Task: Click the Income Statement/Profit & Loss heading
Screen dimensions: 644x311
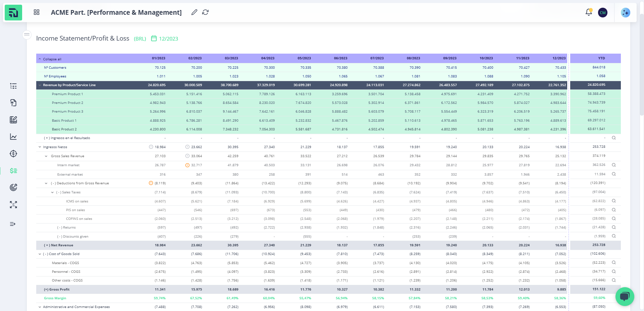Action: point(83,39)
